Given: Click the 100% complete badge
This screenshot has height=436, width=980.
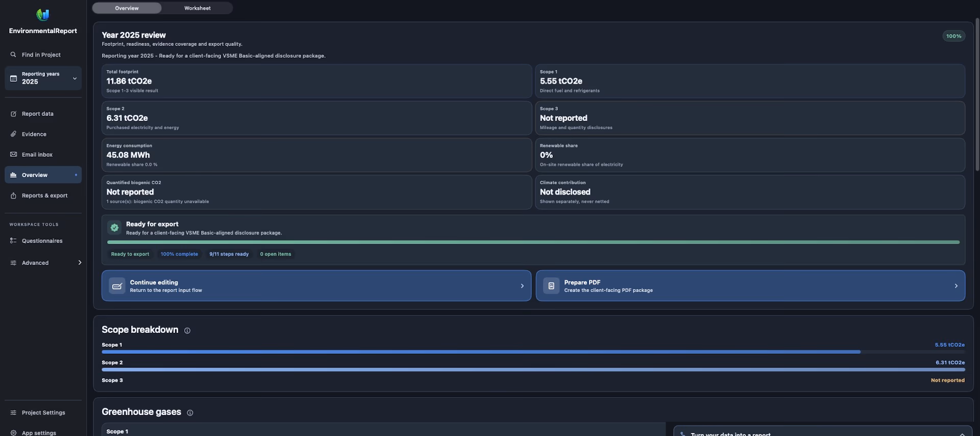Looking at the screenshot, I should 179,254.
